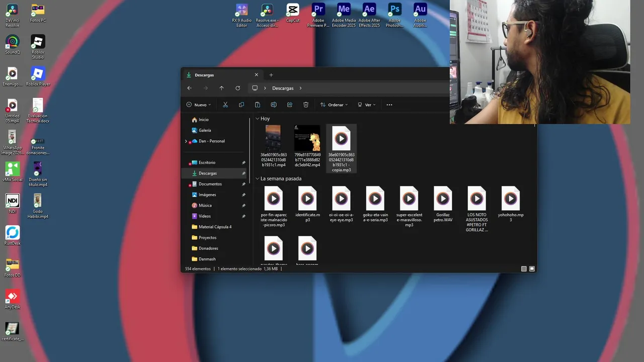This screenshot has width=644, height=362.
Task: Collapse the La semana pasada group
Action: pos(258,178)
